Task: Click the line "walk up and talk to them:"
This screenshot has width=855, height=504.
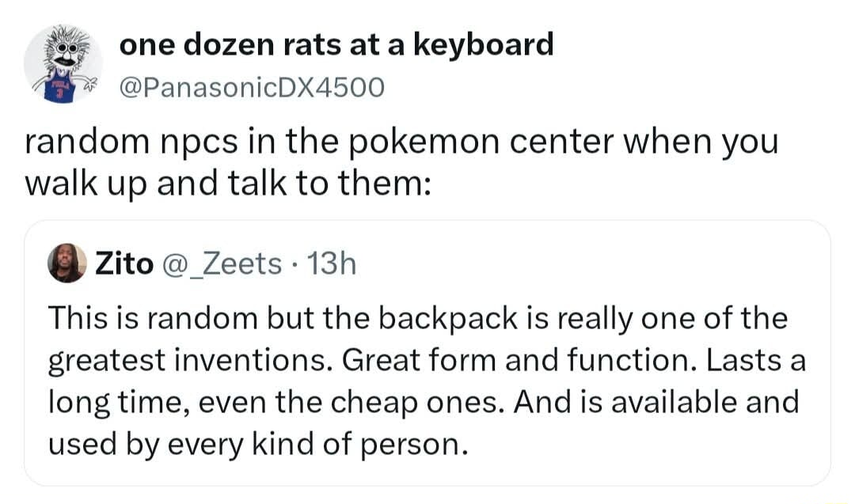Action: (229, 183)
